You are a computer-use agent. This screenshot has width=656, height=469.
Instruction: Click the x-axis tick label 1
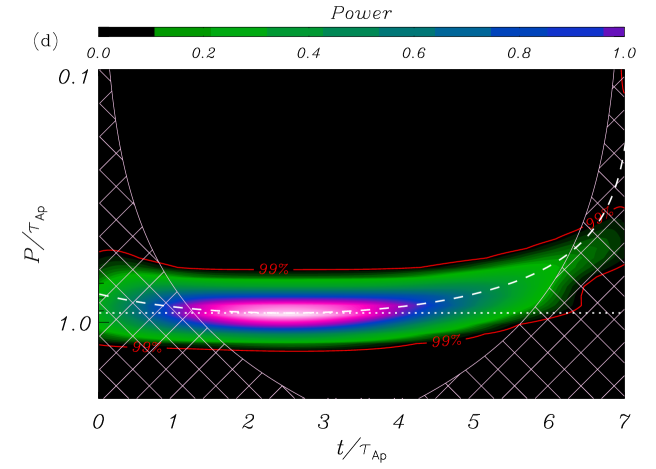(173, 422)
